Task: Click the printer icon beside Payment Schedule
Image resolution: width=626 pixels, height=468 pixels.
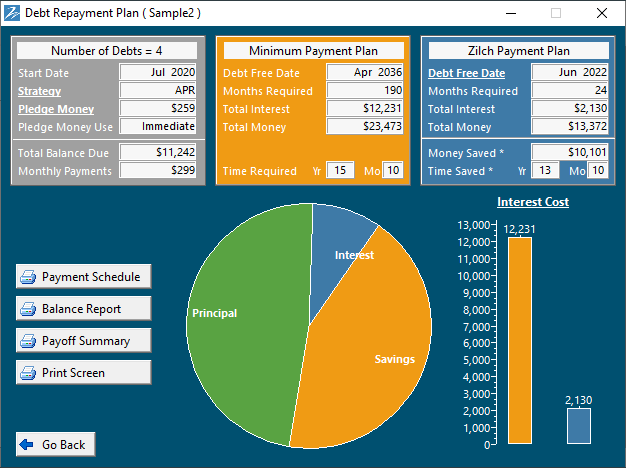Action: (29, 277)
